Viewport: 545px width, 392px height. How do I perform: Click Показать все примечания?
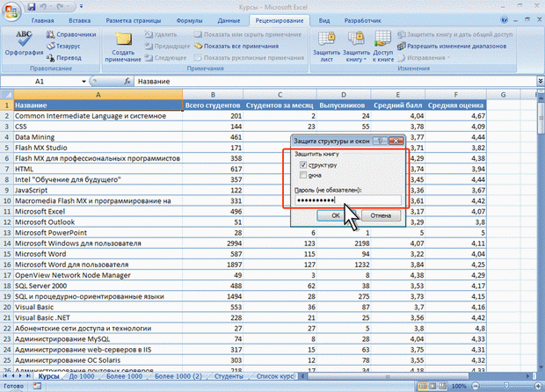pyautogui.click(x=236, y=46)
